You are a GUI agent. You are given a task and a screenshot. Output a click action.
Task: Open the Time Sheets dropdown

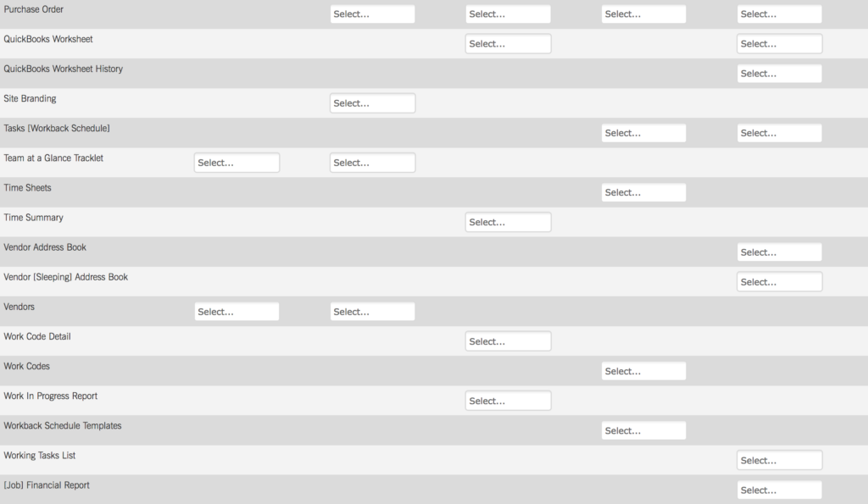coord(643,191)
